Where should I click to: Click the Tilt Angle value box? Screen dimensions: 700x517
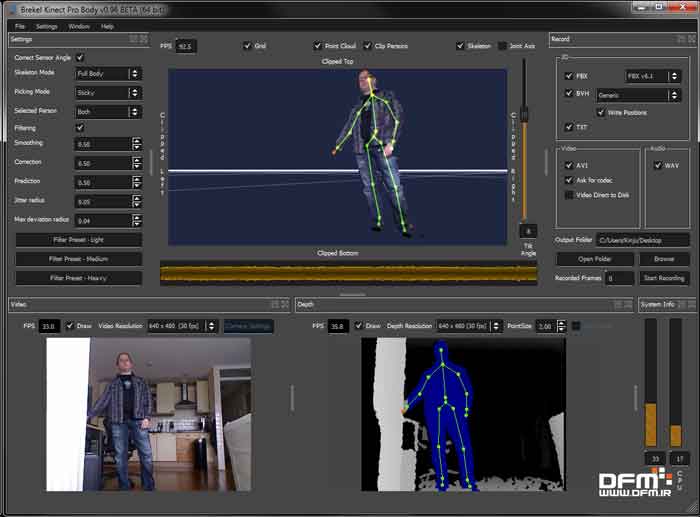(528, 231)
